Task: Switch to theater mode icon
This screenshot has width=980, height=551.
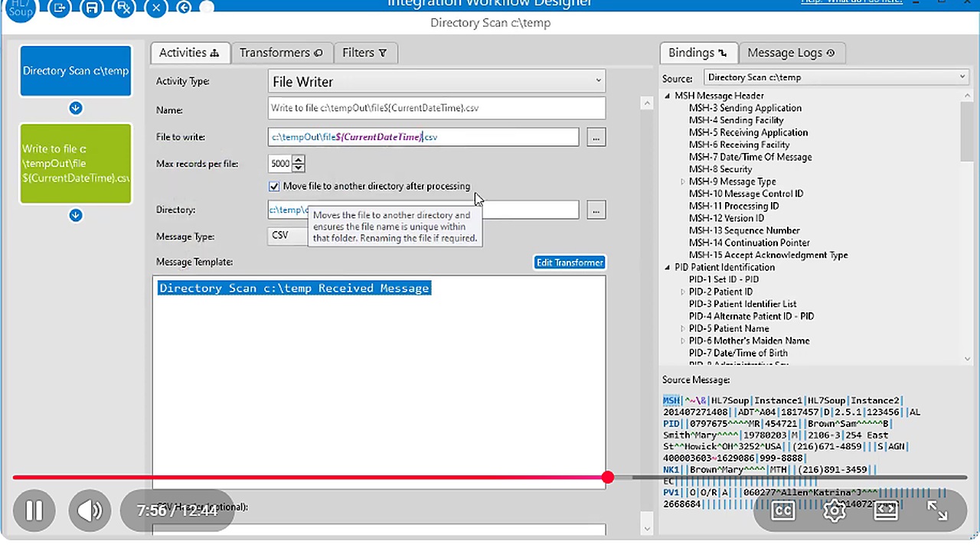Action: [x=886, y=510]
